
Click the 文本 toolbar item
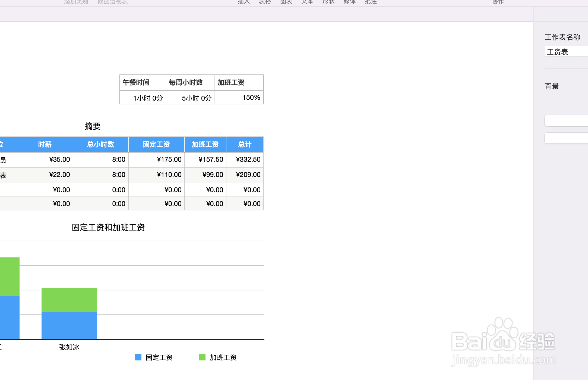tap(307, 2)
